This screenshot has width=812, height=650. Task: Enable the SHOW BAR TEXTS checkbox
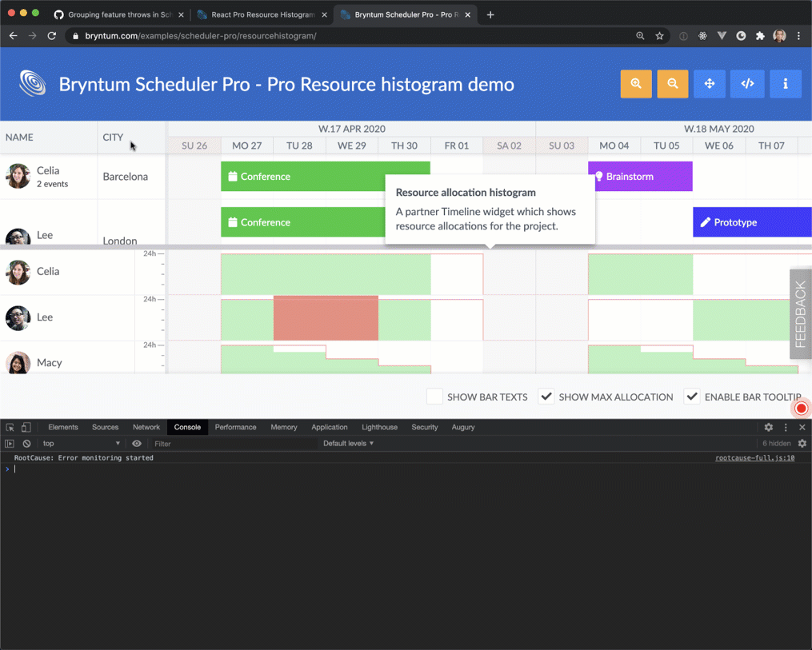434,397
